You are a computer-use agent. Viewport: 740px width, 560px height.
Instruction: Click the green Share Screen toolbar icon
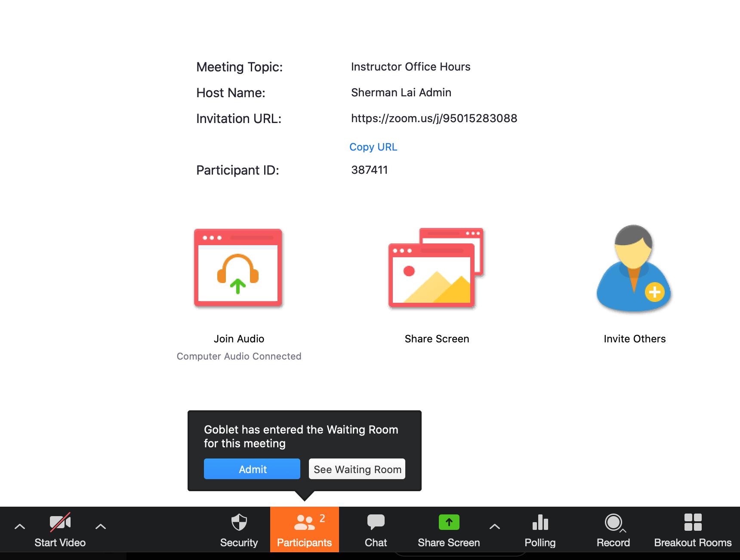click(449, 523)
